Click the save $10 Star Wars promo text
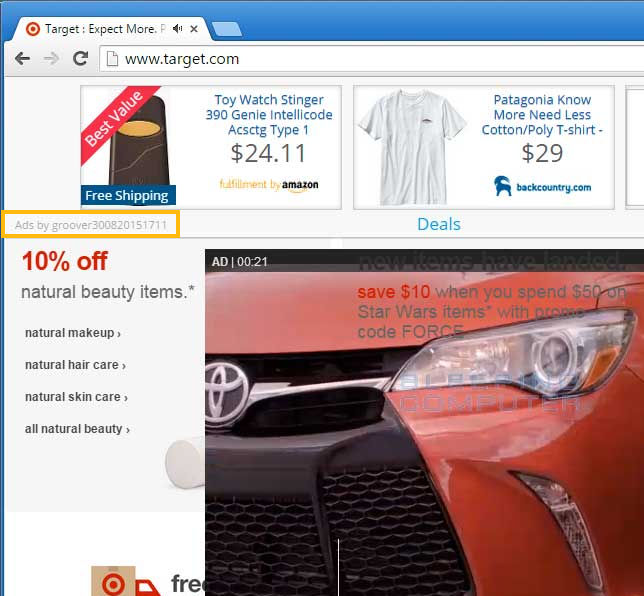644x596 pixels. (x=492, y=312)
